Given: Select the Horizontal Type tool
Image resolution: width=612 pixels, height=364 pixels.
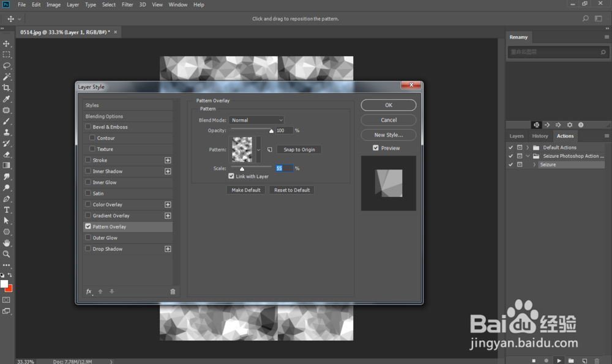Looking at the screenshot, I should coord(6,210).
